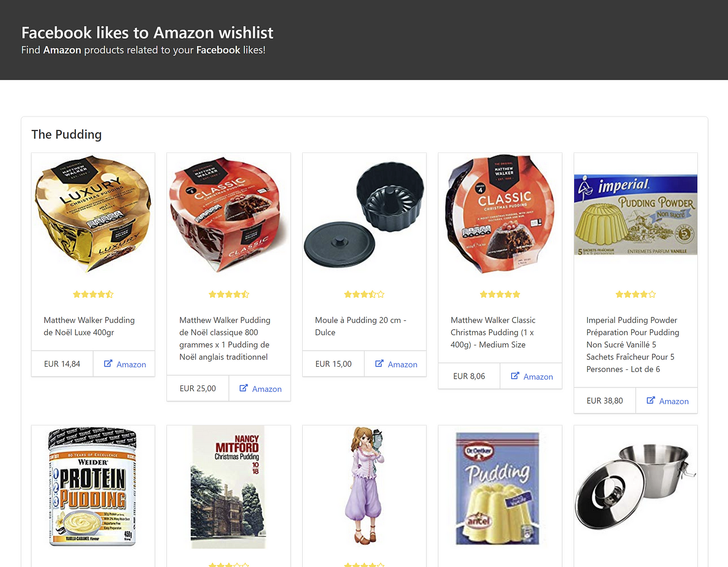Image resolution: width=728 pixels, height=567 pixels.
Task: Click the star rating of Moule à Pudding
Action: [x=364, y=294]
